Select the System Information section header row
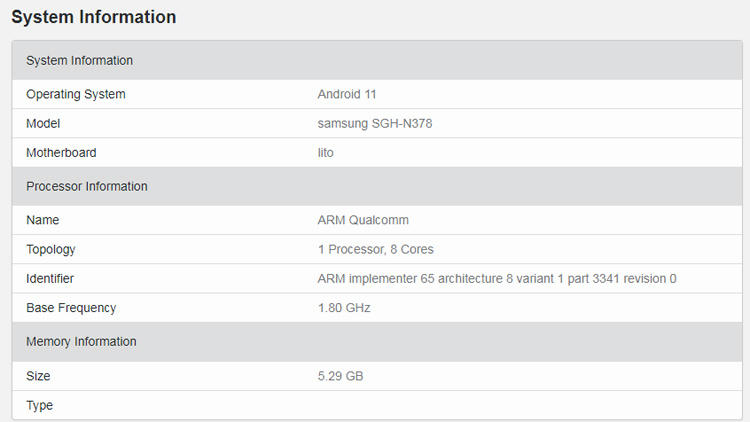 377,60
